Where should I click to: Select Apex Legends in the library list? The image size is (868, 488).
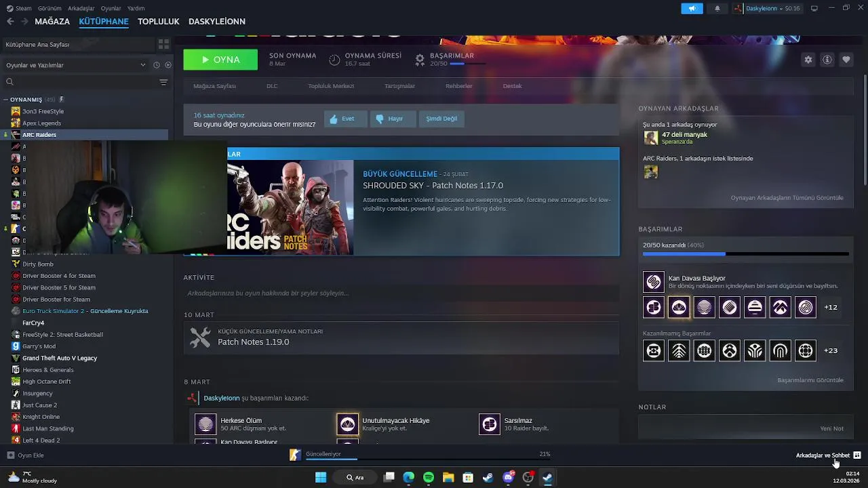coord(41,123)
